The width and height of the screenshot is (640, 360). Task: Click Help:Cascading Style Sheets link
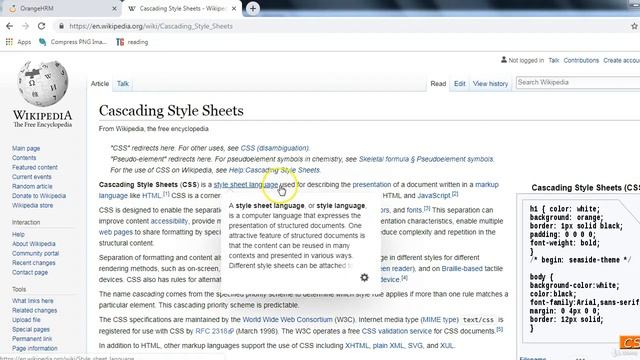[x=274, y=170]
